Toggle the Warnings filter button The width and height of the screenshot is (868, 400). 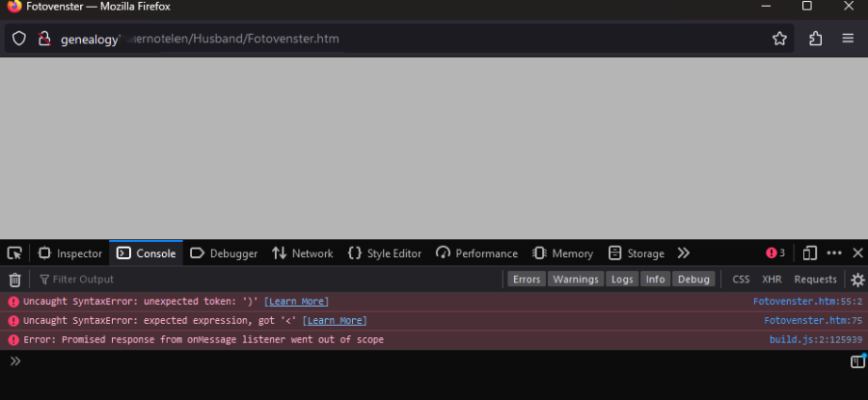[x=575, y=280]
